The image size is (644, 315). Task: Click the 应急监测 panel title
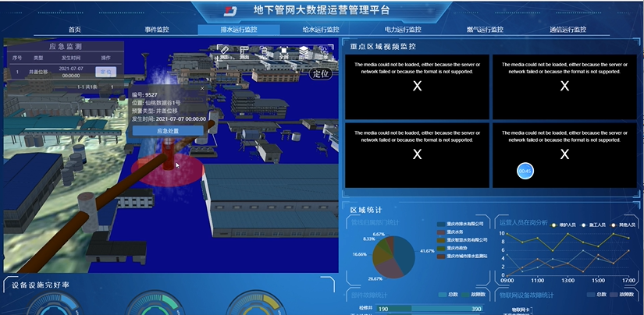66,46
